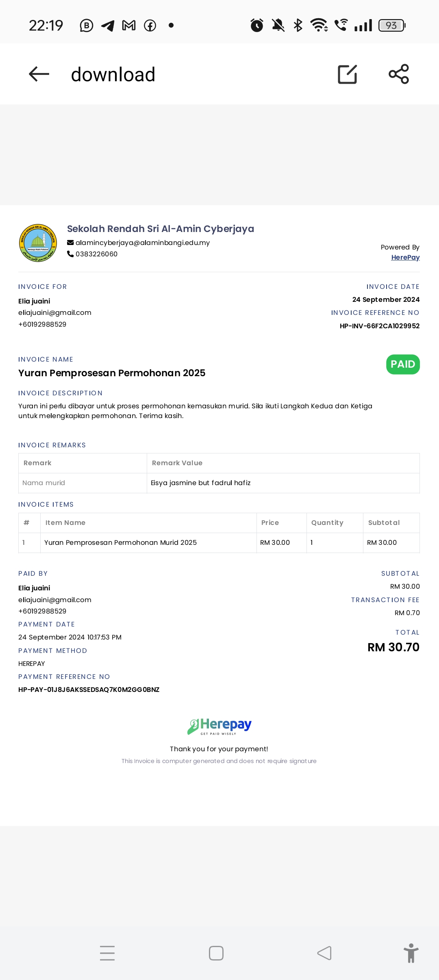Viewport: 439px width, 980px height.
Task: Open the accessibility figure icon
Action: click(x=411, y=953)
